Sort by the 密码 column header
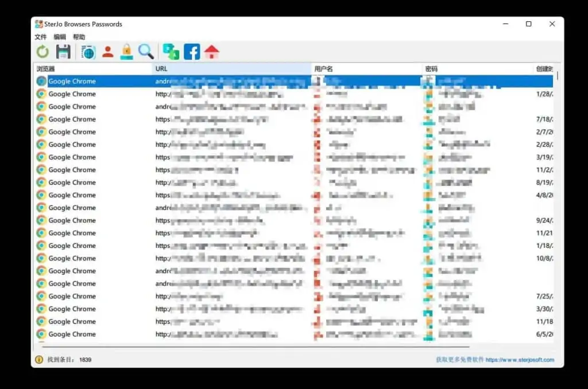This screenshot has width=588, height=389. (432, 68)
